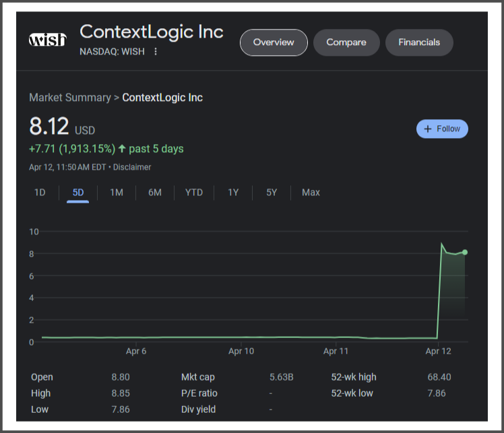504x433 pixels.
Task: Click the Apr 12 axis label
Action: (439, 351)
